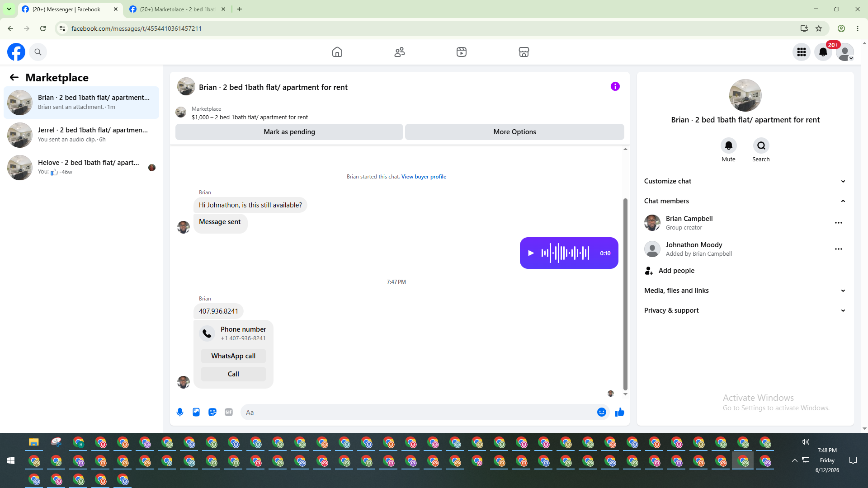Bookmark this page with star icon
This screenshot has width=868, height=488.
pos(819,28)
